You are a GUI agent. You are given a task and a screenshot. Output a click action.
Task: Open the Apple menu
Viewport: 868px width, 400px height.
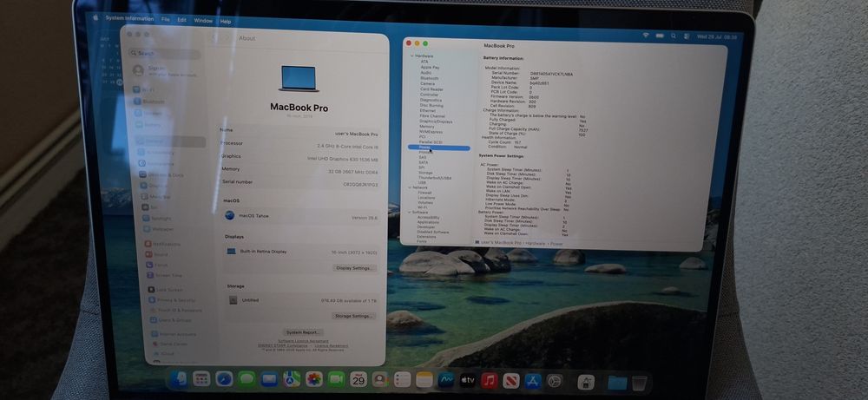pos(95,17)
